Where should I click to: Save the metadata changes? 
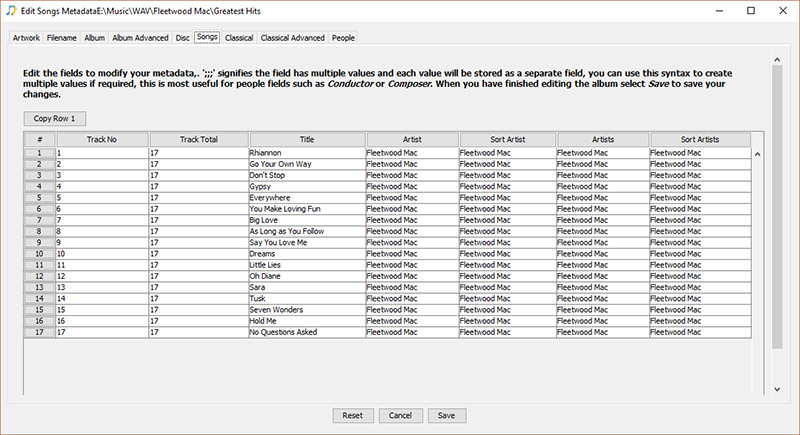(446, 416)
